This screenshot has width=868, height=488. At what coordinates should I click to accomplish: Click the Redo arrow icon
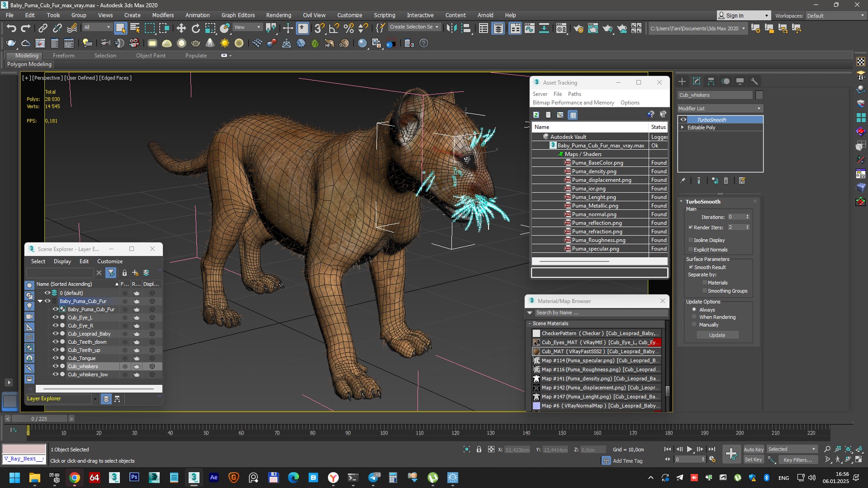(x=25, y=28)
